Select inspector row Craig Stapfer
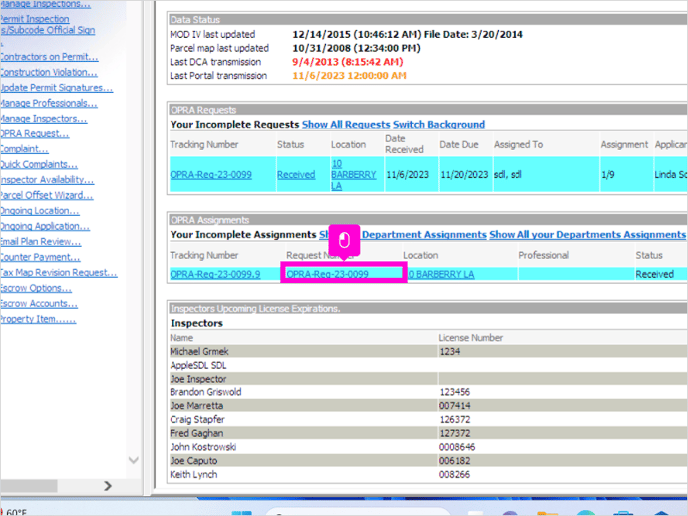This screenshot has height=516, width=688. (x=428, y=419)
